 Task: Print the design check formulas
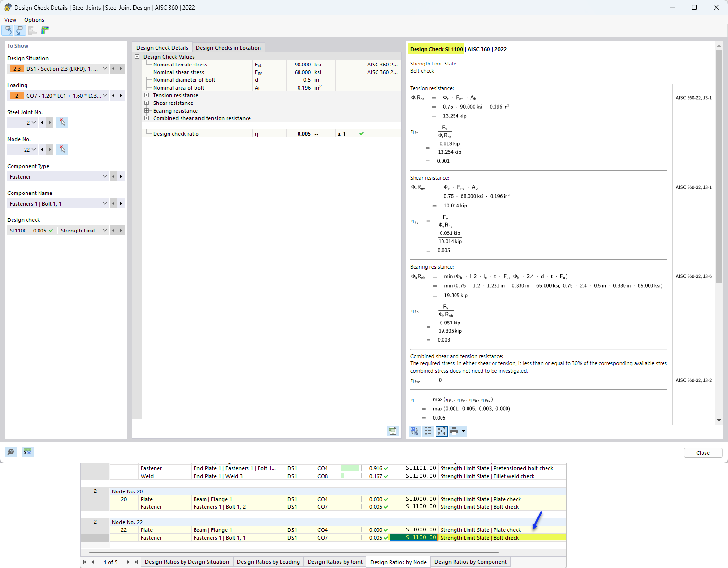(x=454, y=431)
